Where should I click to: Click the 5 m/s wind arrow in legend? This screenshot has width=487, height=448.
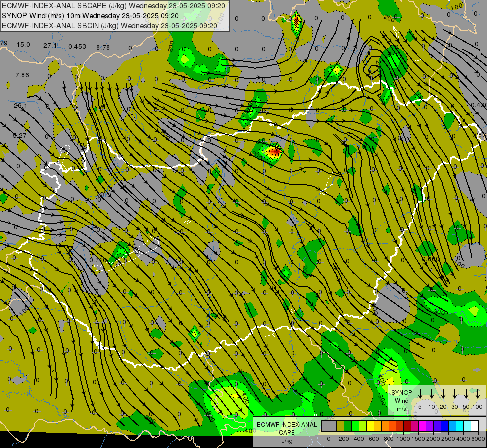(420, 393)
